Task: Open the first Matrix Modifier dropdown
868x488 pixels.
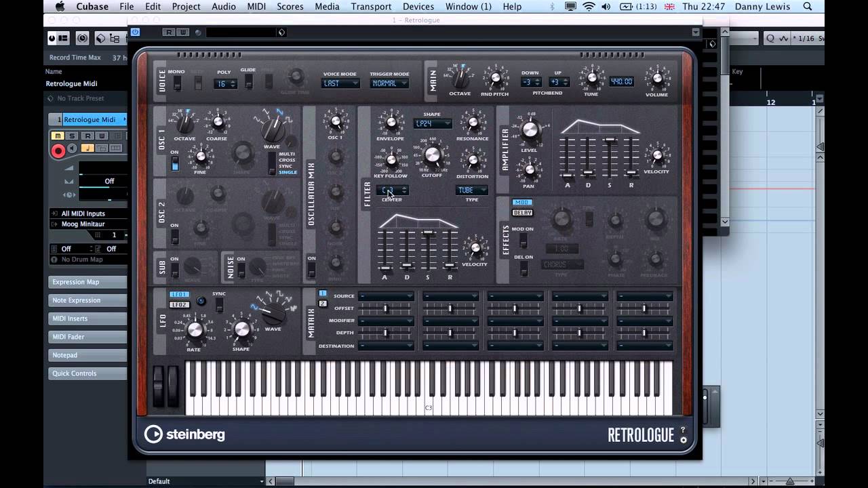Action: tap(386, 321)
